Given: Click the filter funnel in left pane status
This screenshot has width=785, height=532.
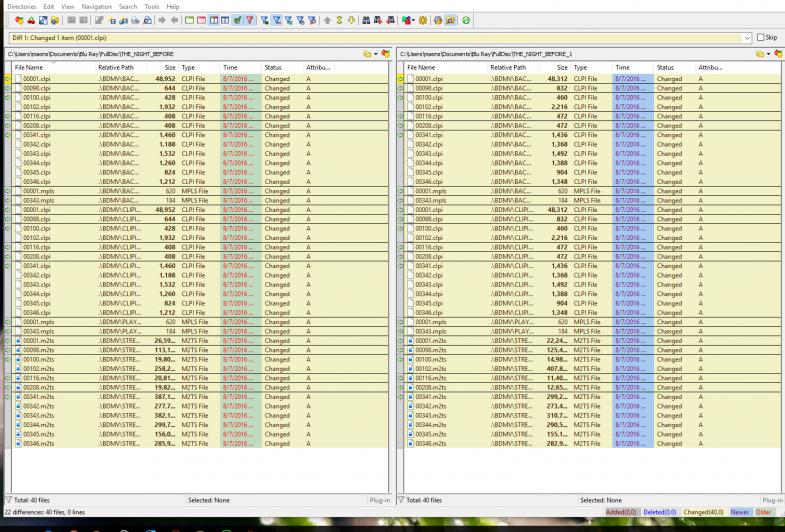Looking at the screenshot, I should (x=9, y=499).
